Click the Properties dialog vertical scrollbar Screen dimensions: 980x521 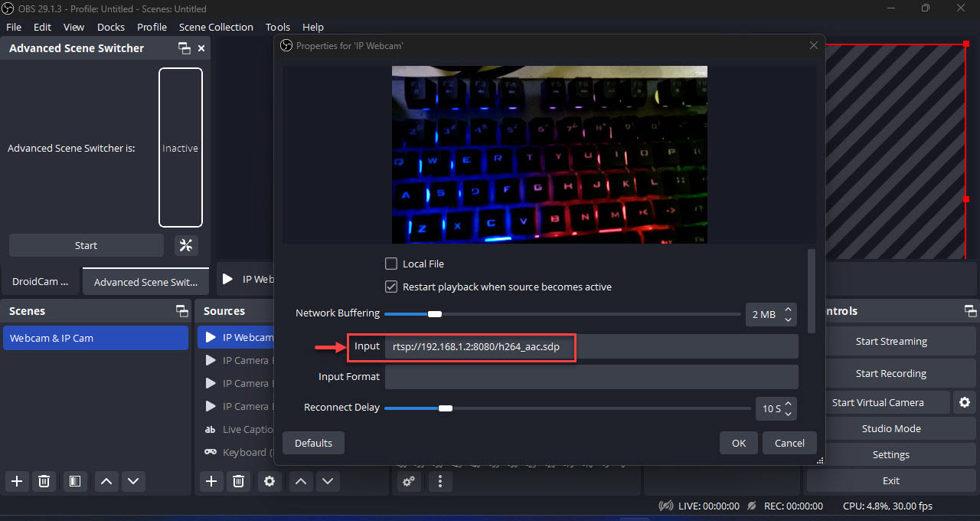(812, 290)
